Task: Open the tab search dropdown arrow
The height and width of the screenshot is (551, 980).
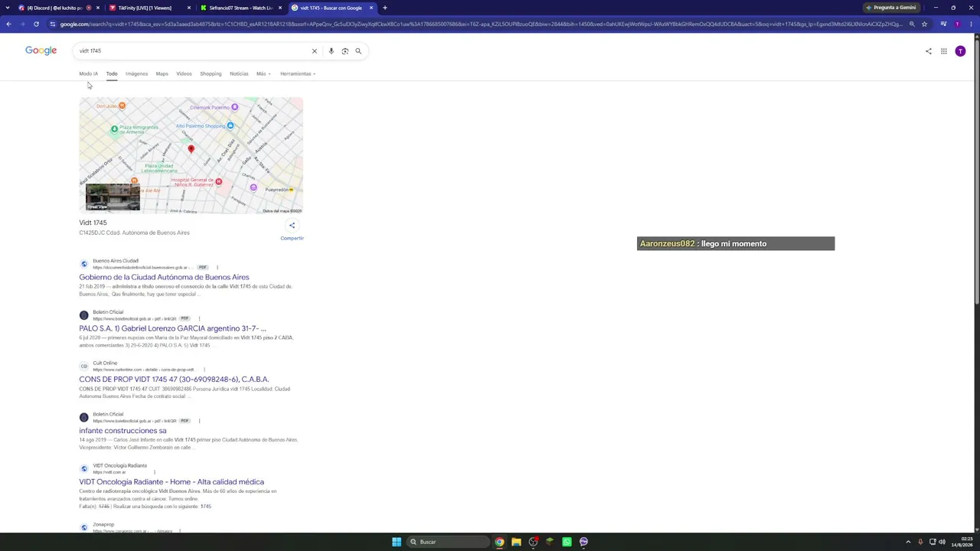Action: pyautogui.click(x=8, y=8)
